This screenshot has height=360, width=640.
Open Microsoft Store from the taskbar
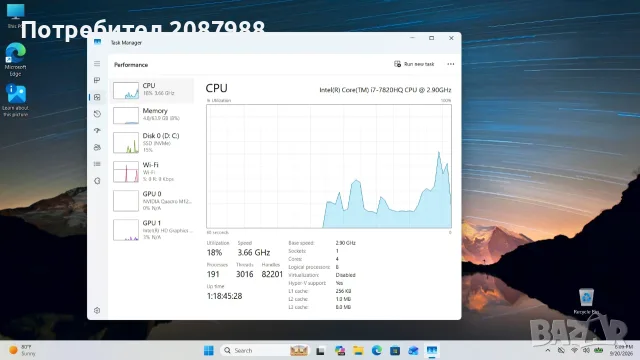point(395,351)
